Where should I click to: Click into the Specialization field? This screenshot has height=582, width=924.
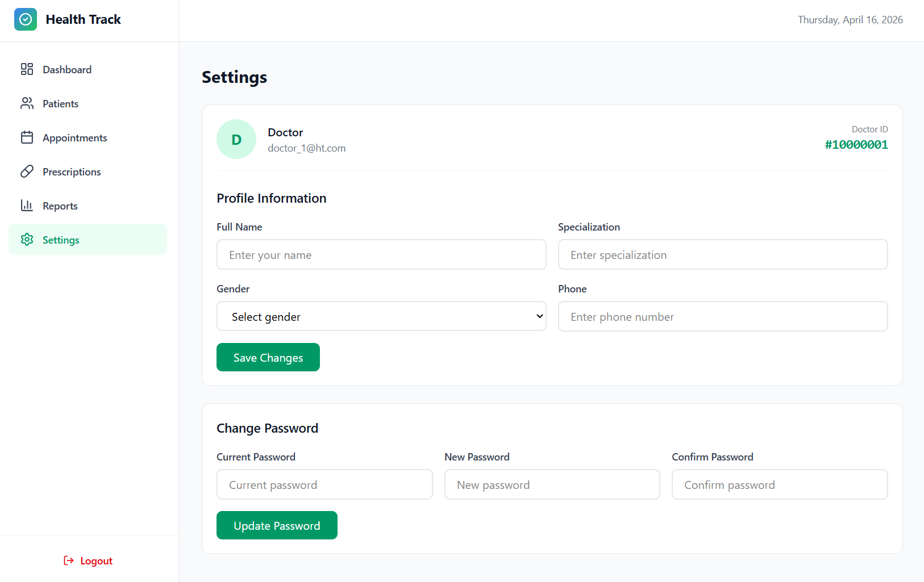pyautogui.click(x=722, y=254)
